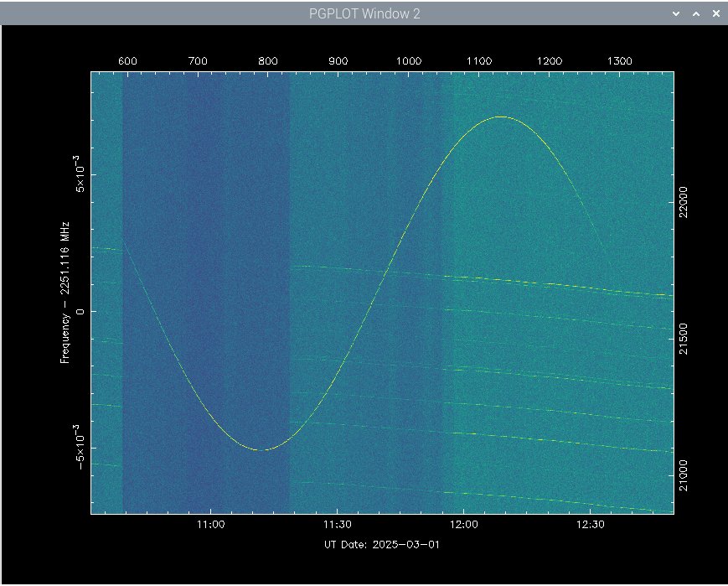Click the peak of the yellow sinusoidal curve
The image size is (728, 586).
point(501,117)
